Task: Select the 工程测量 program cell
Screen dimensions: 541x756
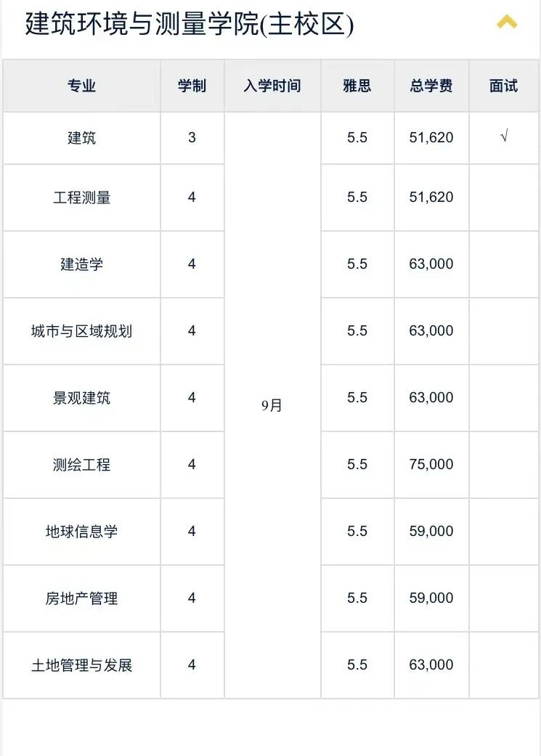Action: tap(81, 198)
